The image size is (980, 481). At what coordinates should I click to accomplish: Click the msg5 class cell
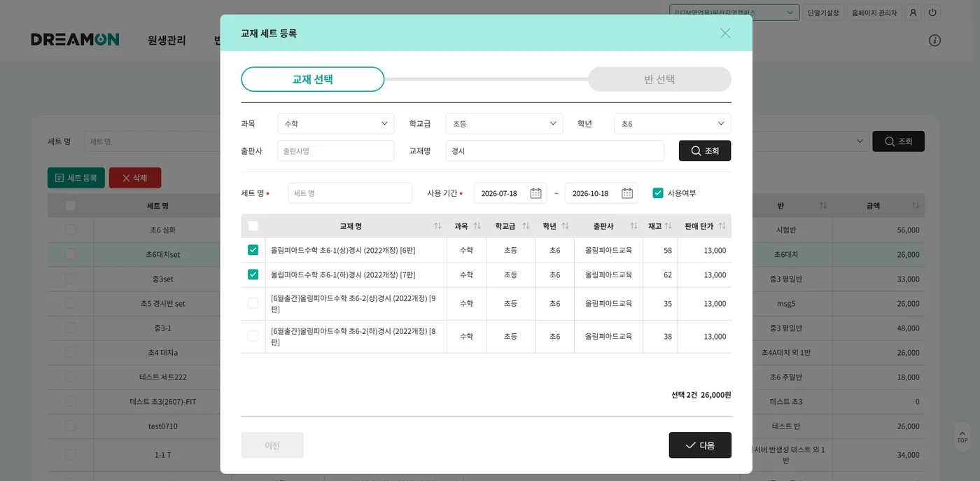[786, 303]
